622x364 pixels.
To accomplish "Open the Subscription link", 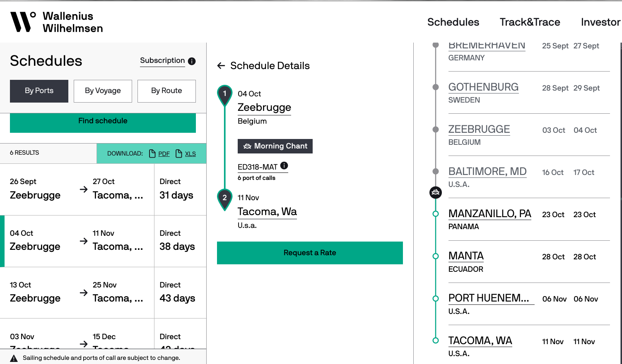I will (x=162, y=60).
